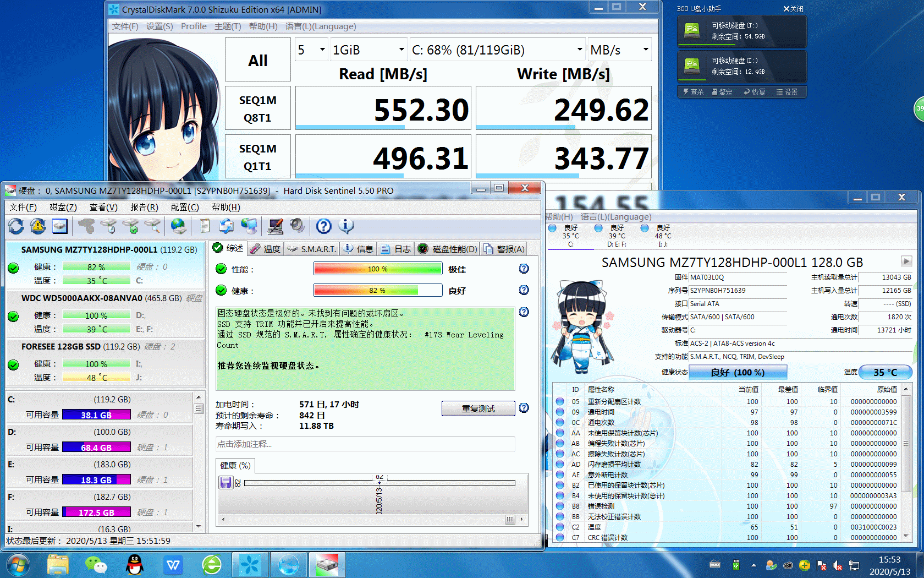This screenshot has width=924, height=578.
Task: Open drive dropdown showing C: 68%
Action: [497, 50]
